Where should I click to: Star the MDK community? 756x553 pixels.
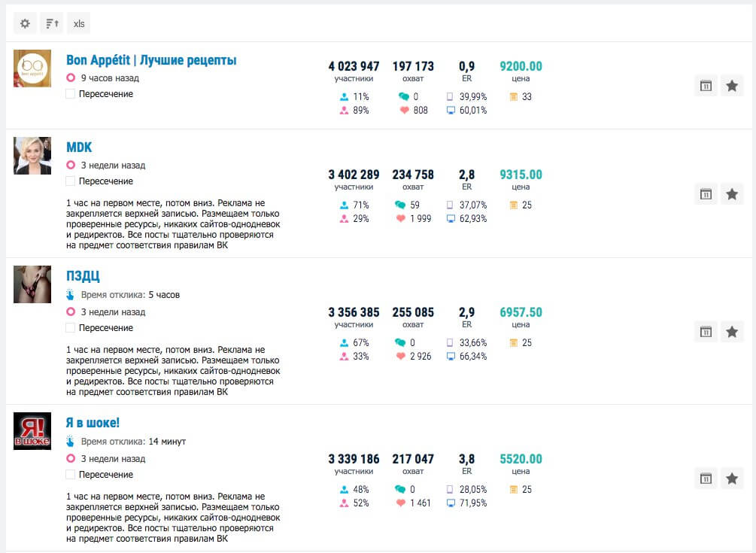732,194
